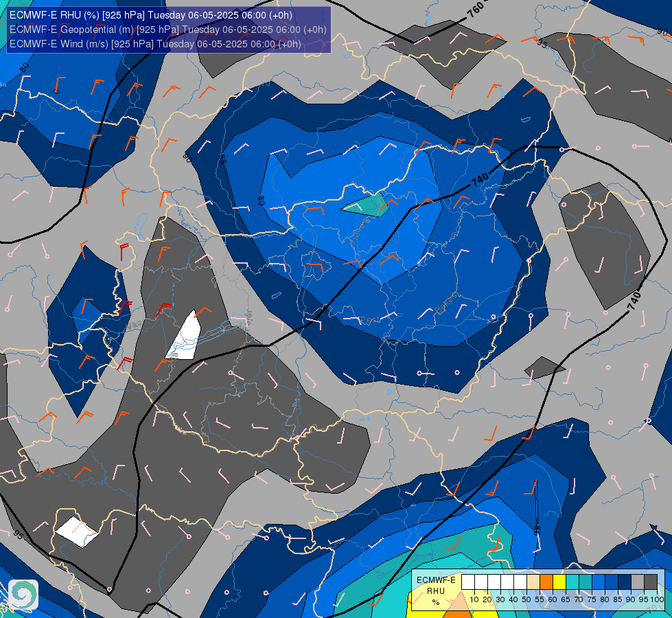The height and width of the screenshot is (618, 672).
Task: Pick the bright blue 75–80% legend swatch
Action: tap(599, 582)
